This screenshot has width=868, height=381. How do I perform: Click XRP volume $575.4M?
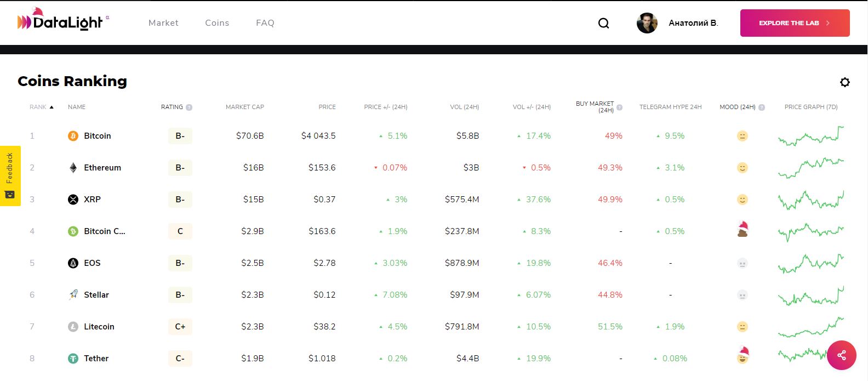tap(462, 200)
